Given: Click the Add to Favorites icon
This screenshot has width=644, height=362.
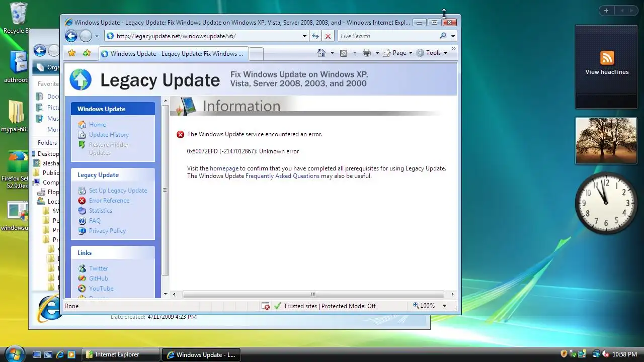Looking at the screenshot, I should click(x=87, y=53).
